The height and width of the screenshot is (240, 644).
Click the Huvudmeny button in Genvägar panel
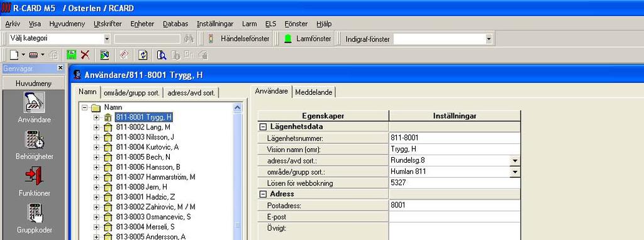pyautogui.click(x=34, y=84)
